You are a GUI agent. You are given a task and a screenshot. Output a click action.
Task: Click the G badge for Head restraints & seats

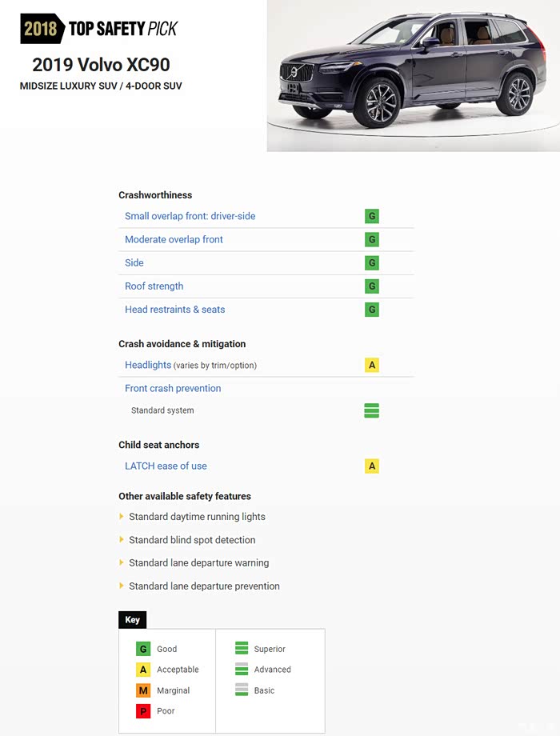[x=372, y=310]
